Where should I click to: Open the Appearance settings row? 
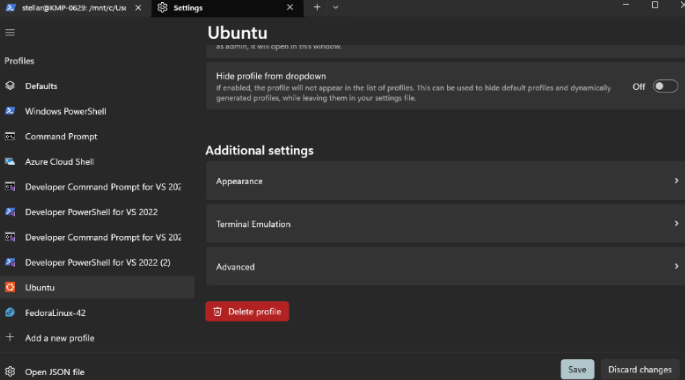pyautogui.click(x=445, y=181)
